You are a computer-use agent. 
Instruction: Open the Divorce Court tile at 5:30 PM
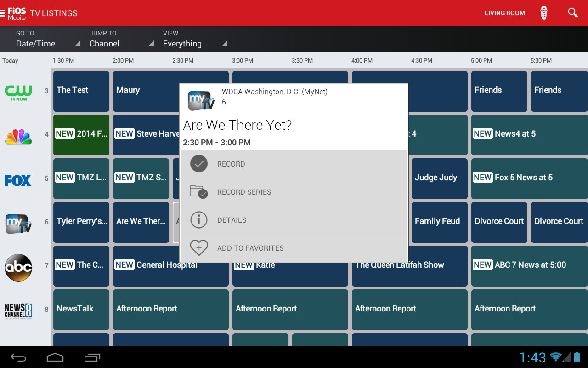tap(560, 222)
